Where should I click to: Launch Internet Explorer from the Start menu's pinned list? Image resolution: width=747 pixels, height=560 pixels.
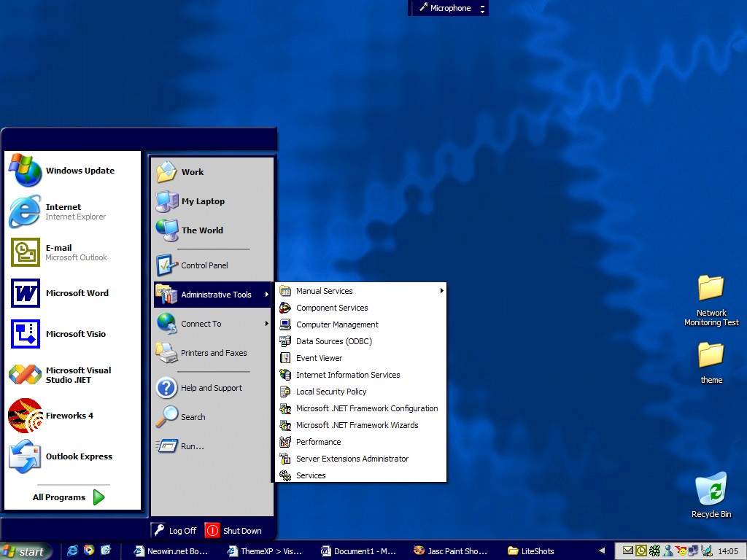click(72, 211)
